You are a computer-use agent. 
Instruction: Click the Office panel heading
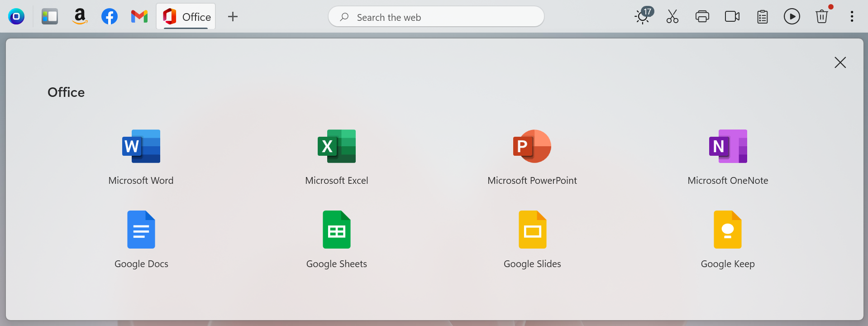pyautogui.click(x=66, y=92)
